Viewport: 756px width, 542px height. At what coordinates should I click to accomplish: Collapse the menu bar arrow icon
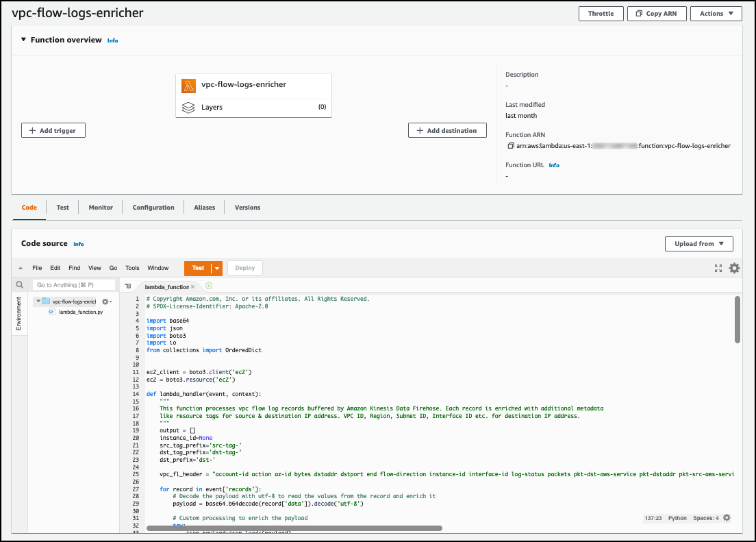tap(21, 268)
